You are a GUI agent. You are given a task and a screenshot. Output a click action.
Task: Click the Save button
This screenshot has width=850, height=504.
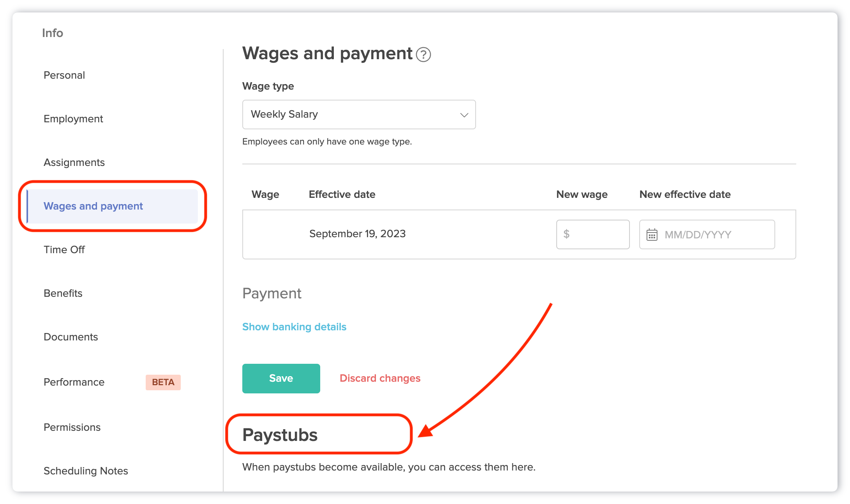coord(281,378)
